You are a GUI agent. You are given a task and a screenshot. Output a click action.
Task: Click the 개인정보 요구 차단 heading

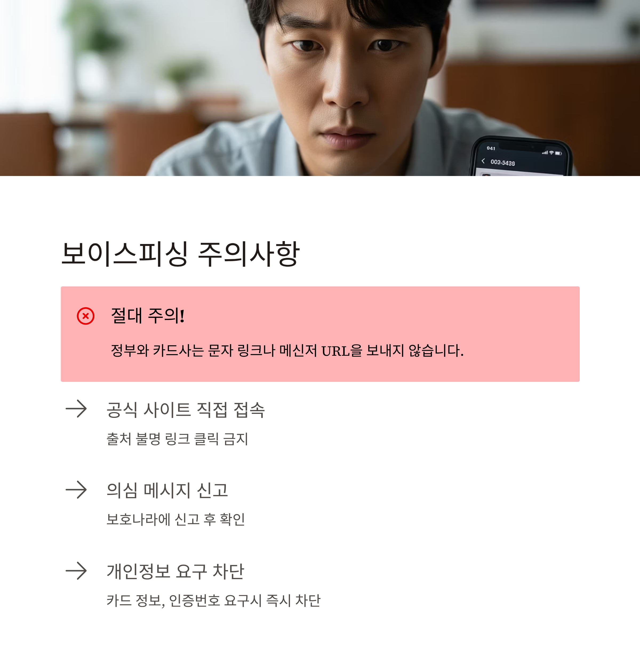tap(175, 571)
